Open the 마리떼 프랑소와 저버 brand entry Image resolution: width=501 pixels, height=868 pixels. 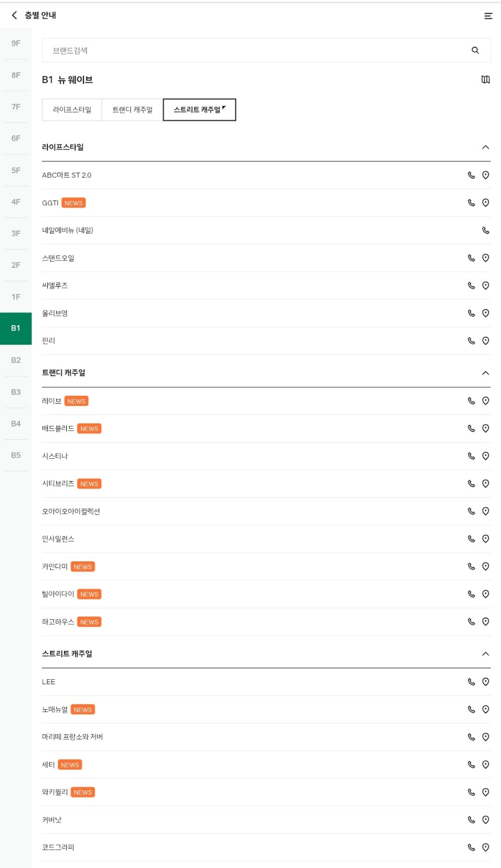[x=72, y=737]
